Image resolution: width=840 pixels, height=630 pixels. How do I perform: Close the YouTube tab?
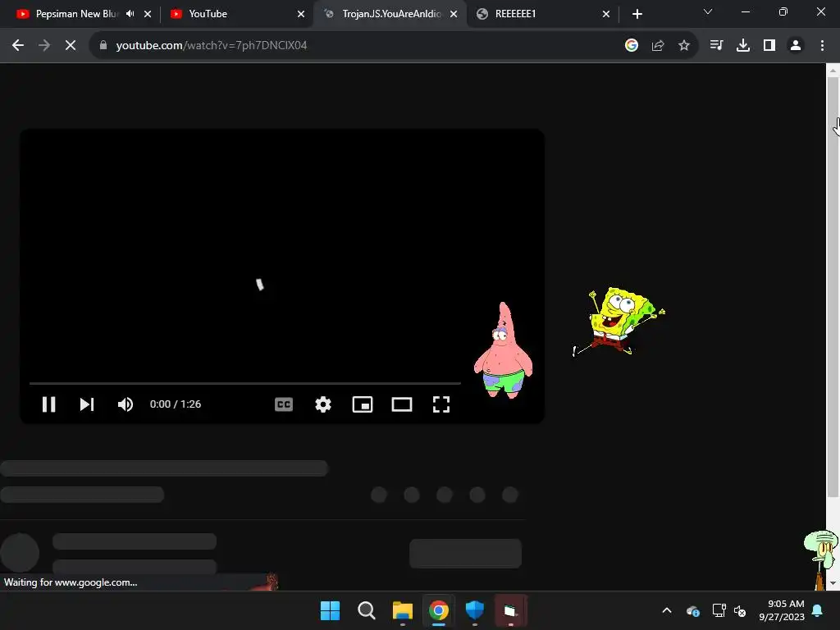click(x=301, y=14)
